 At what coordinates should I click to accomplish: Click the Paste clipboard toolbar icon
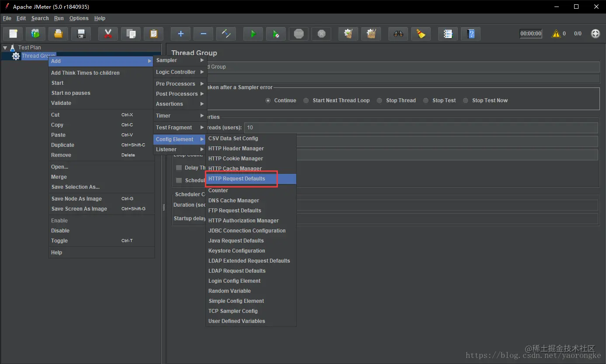153,34
